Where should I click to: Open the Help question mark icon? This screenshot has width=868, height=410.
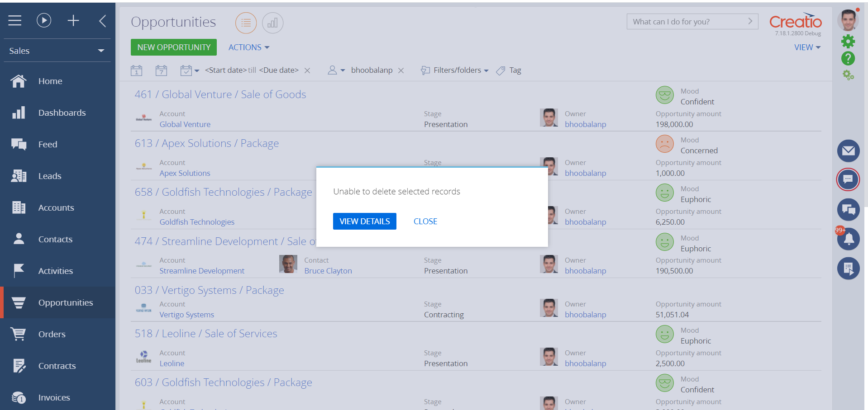coord(848,59)
